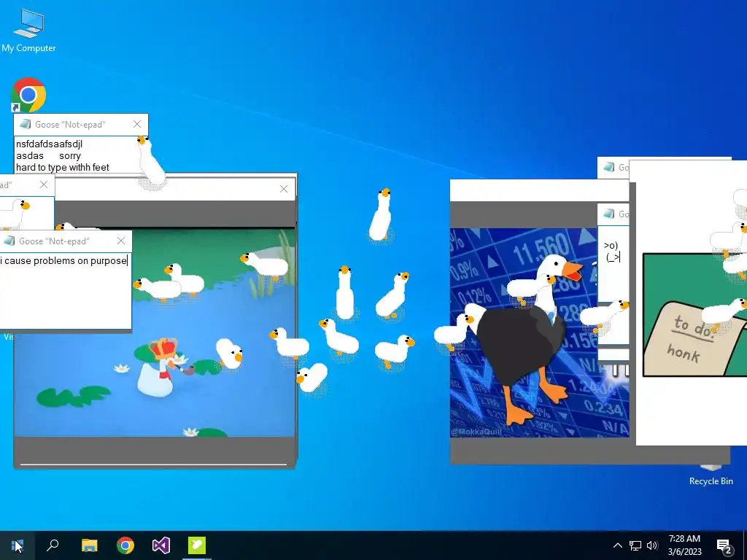This screenshot has width=747, height=560.
Task: Open the Recycle Bin desktop icon
Action: click(x=711, y=475)
